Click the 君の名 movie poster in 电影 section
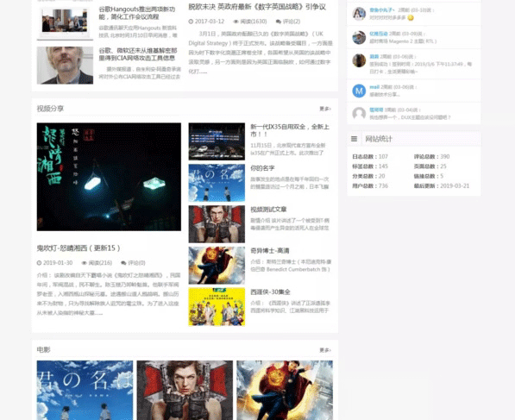 [x=85, y=390]
